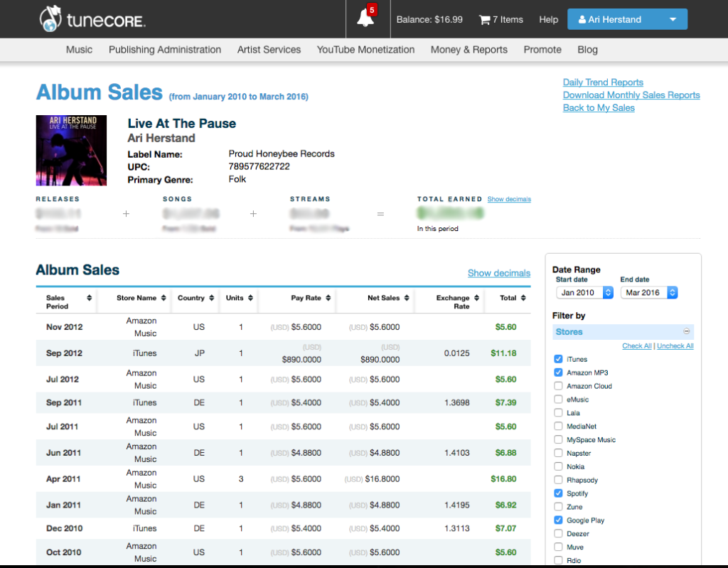Screen dimensions: 728x568
Task: Tick the Muve checkbox
Action: [558, 547]
